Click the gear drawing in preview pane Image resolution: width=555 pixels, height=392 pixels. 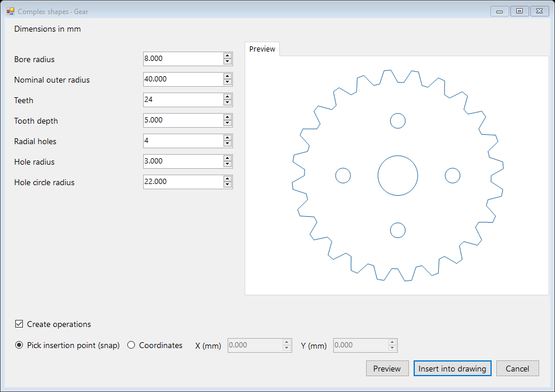point(398,176)
